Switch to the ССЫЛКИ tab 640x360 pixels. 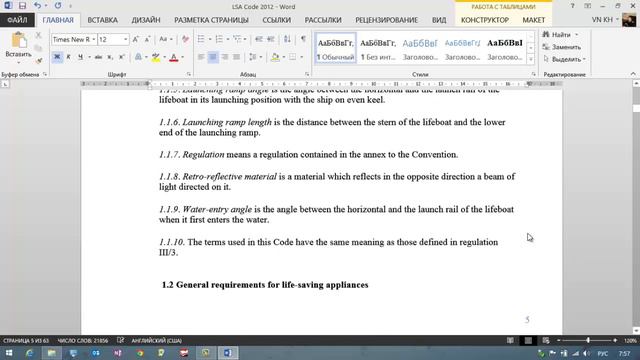tap(276, 20)
